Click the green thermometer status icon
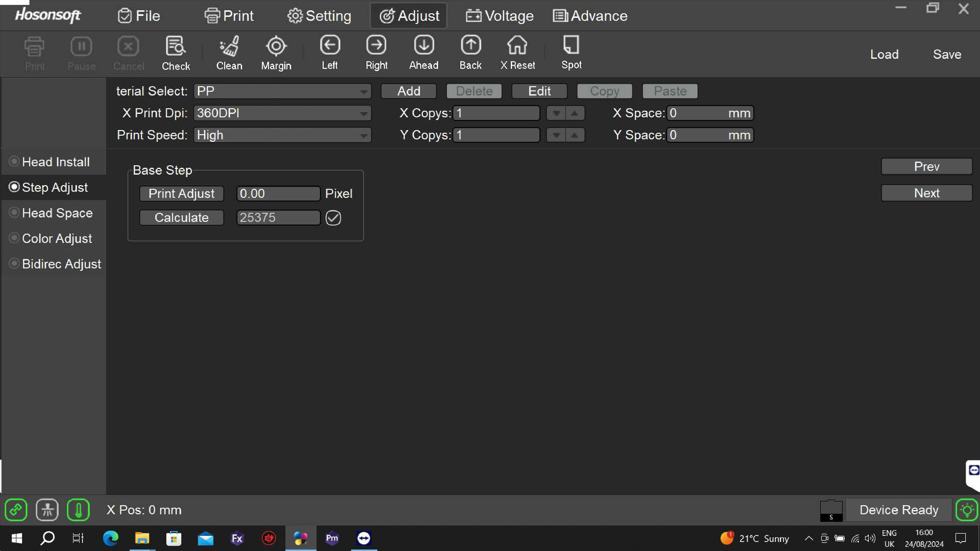Viewport: 980px width, 551px height. point(78,510)
